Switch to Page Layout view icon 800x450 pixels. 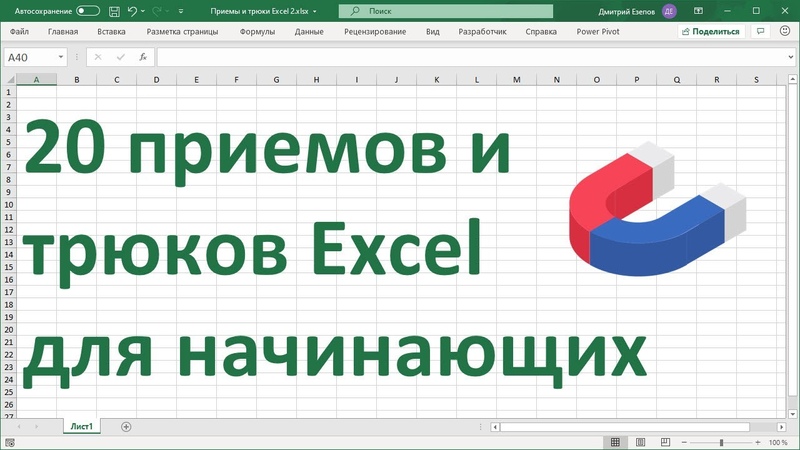click(x=640, y=442)
